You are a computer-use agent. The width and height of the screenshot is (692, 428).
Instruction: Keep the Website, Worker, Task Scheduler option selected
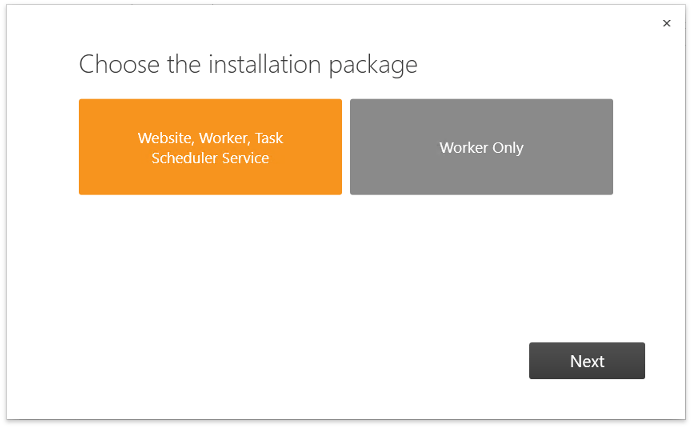pyautogui.click(x=210, y=147)
